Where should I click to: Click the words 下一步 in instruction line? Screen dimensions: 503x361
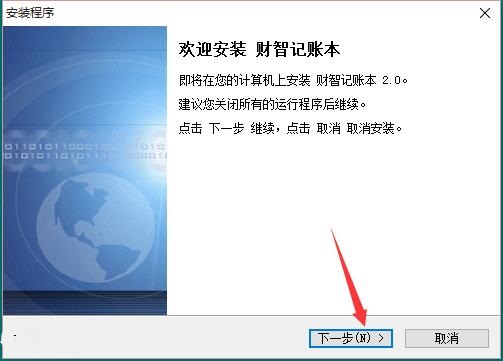(226, 128)
